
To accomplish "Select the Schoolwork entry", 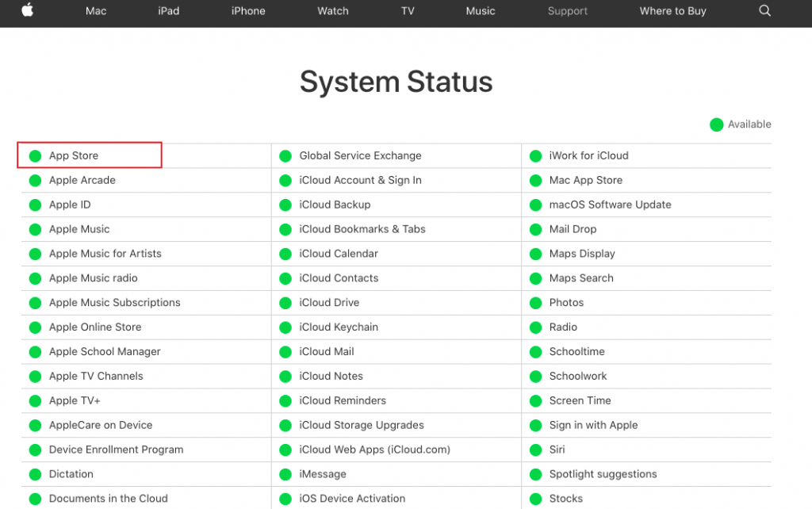I will pos(578,376).
